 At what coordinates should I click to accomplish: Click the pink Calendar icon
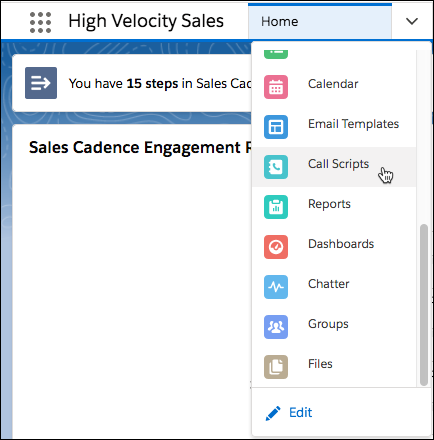pyautogui.click(x=276, y=87)
